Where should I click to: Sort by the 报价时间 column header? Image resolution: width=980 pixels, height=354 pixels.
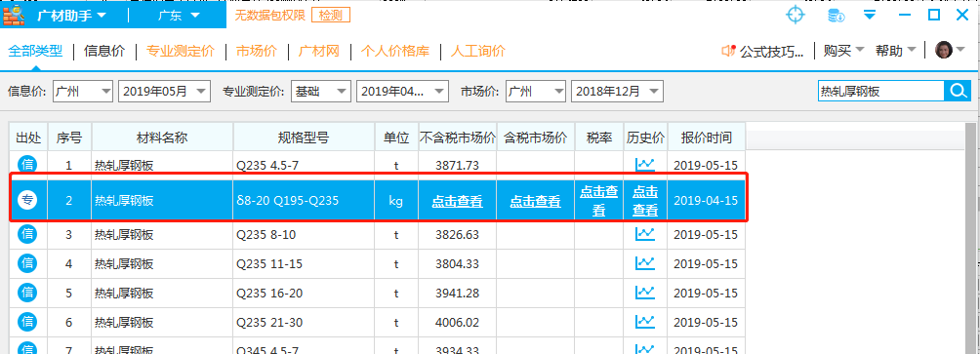[x=707, y=138]
